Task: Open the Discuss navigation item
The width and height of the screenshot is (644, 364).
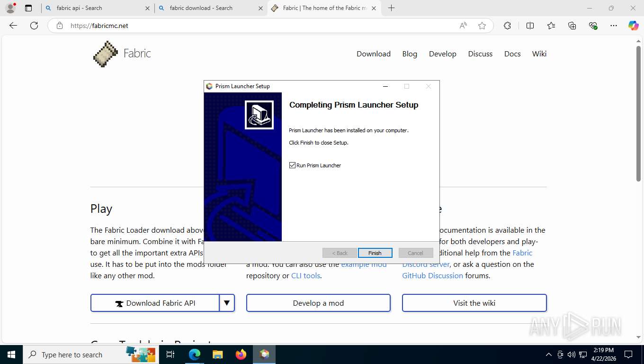Action: tap(480, 54)
